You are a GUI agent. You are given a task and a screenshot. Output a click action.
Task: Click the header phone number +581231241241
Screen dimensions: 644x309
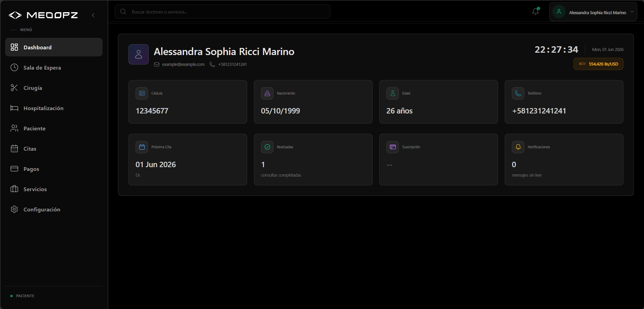pyautogui.click(x=232, y=65)
